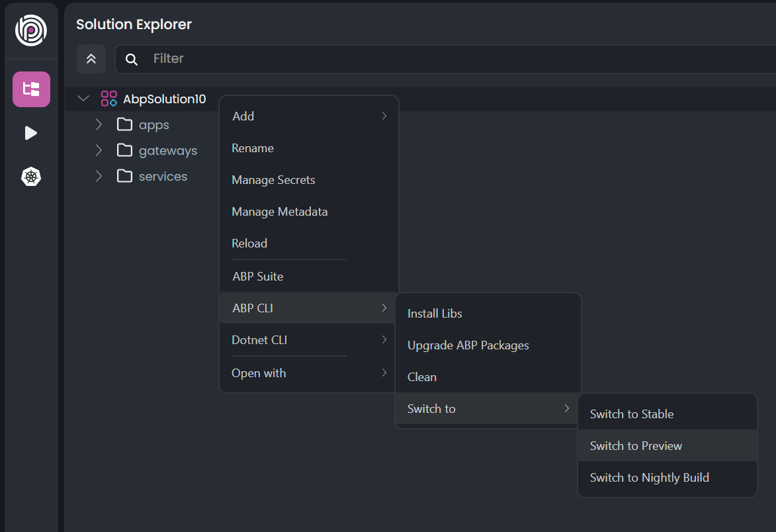Click the apps folder icon
The image size is (776, 532).
124,125
